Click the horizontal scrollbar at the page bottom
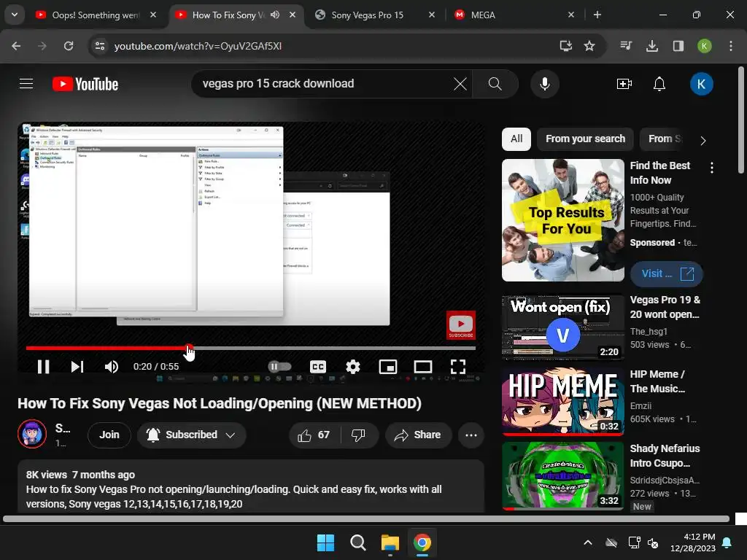Image resolution: width=747 pixels, height=560 pixels. 366,518
